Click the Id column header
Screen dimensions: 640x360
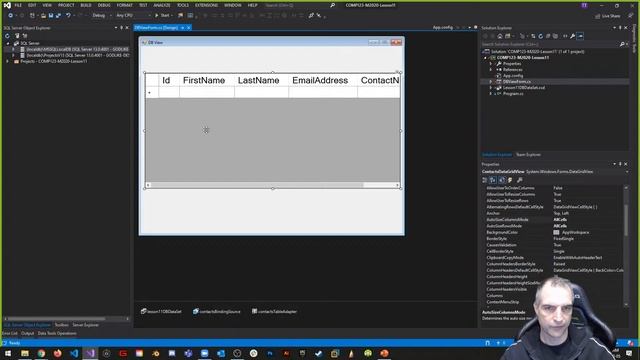(169, 80)
